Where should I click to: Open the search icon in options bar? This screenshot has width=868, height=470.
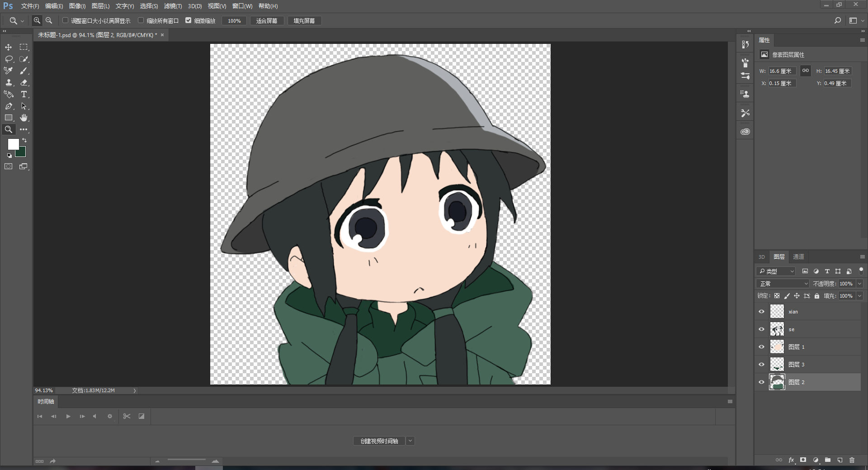click(838, 20)
